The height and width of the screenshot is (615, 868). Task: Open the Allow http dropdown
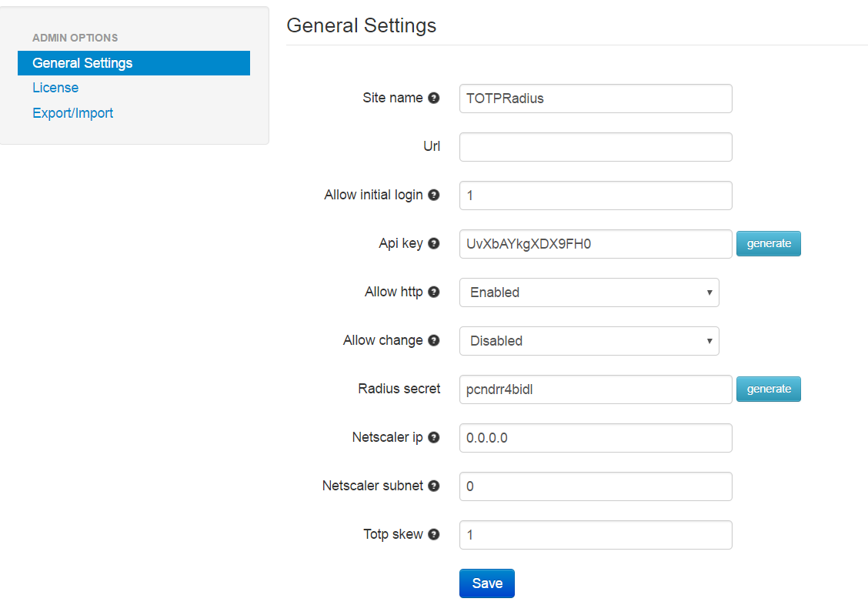point(589,292)
